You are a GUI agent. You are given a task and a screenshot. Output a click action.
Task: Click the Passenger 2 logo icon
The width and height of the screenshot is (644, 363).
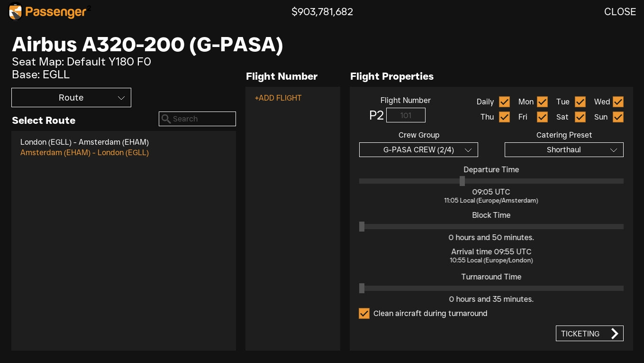coord(16,12)
